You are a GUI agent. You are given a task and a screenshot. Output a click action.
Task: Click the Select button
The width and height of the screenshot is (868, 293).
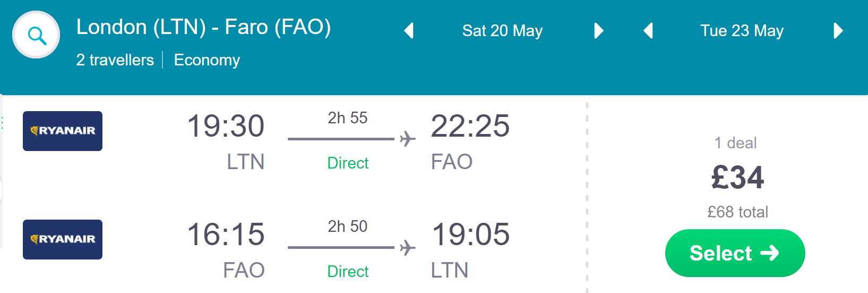pos(735,253)
